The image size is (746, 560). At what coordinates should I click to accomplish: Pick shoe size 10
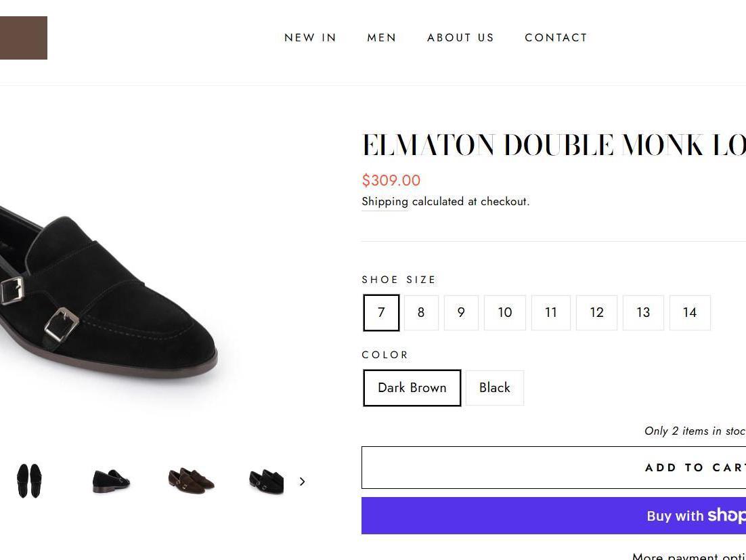tap(505, 313)
